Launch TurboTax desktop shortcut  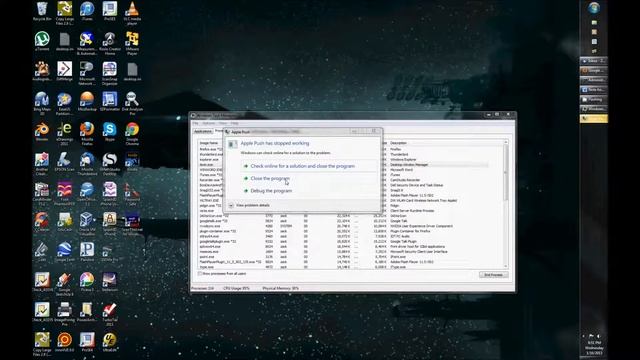pos(109,314)
